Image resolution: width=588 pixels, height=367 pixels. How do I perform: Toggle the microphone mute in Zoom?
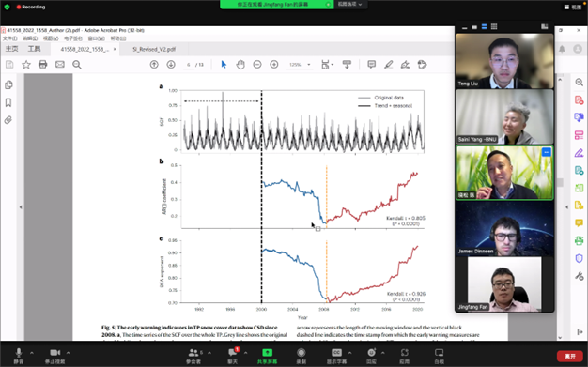(19, 356)
